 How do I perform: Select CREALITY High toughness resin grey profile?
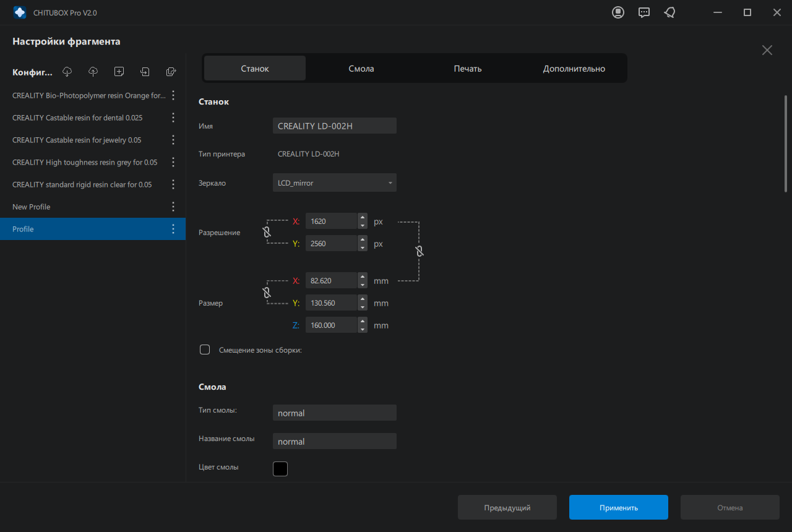tap(93, 162)
